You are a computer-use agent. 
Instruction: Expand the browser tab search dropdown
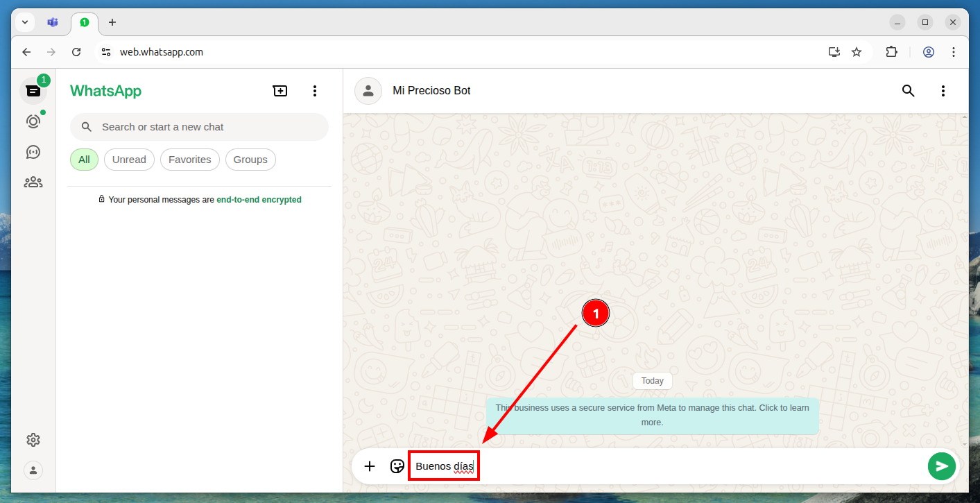coord(25,22)
